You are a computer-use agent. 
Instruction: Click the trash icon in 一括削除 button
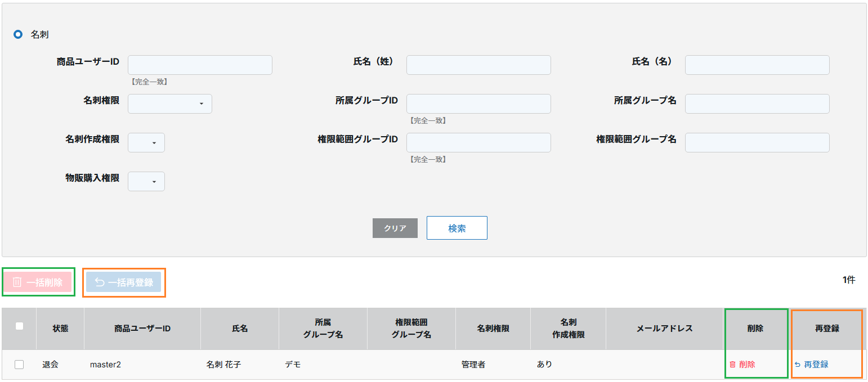tap(17, 282)
